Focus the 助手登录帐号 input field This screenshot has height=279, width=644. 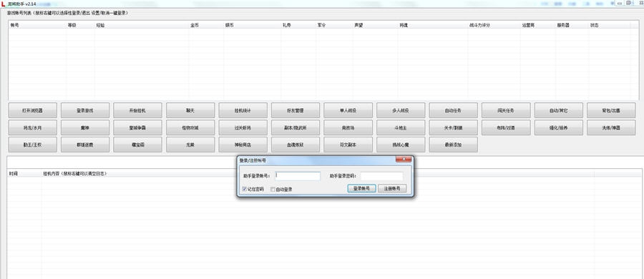298,176
